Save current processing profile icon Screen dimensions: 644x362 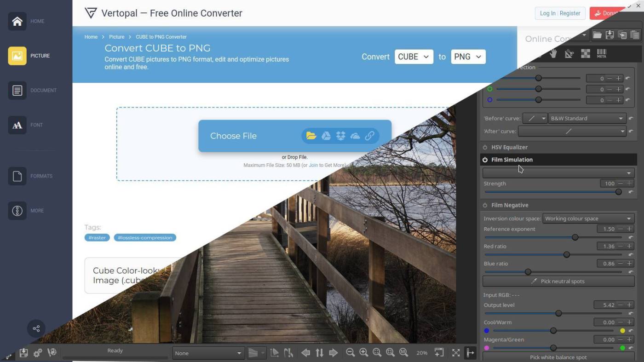coord(609,34)
